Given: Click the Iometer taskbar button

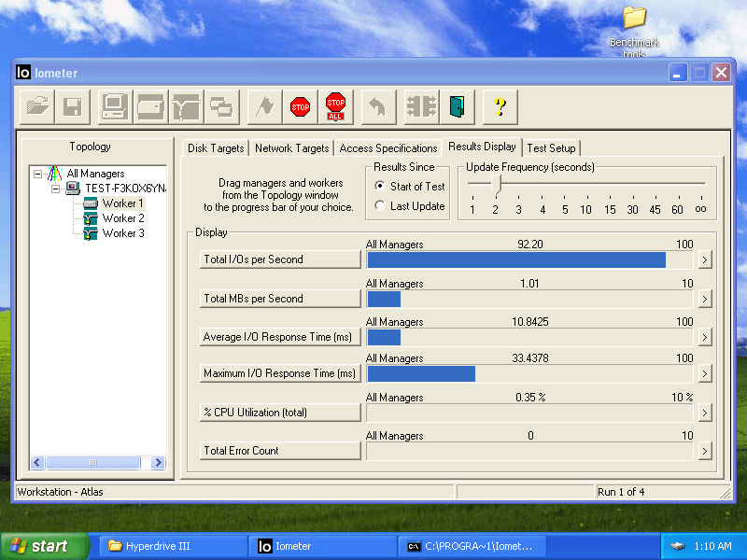Looking at the screenshot, I should click(323, 546).
